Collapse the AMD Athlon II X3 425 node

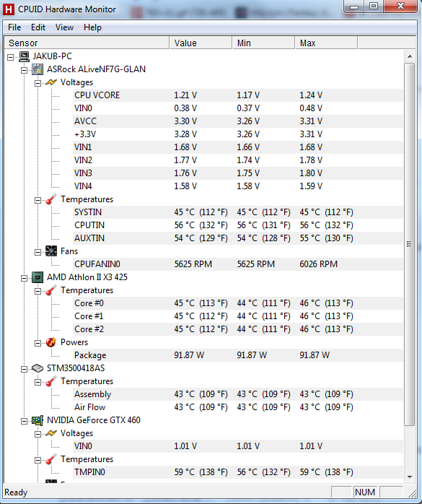coord(24,278)
